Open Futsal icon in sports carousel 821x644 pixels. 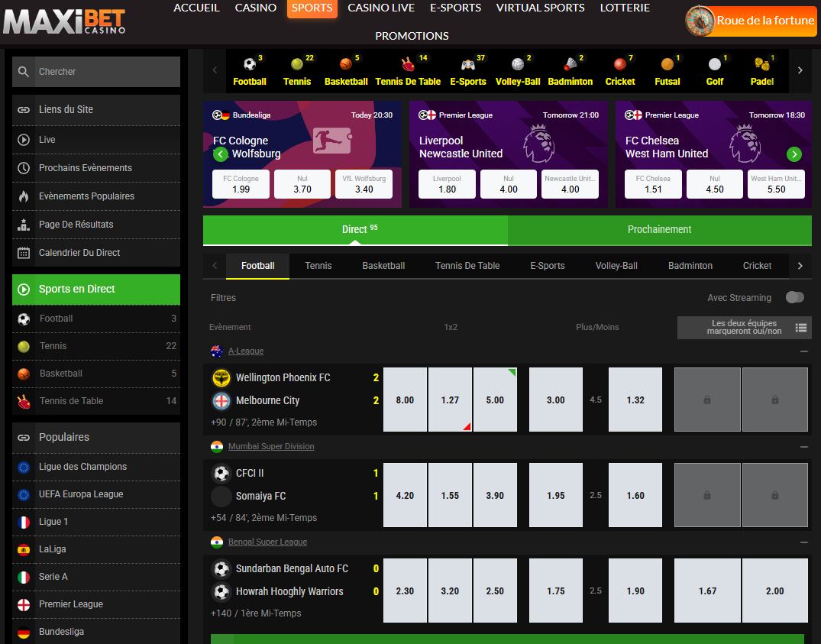[x=667, y=64]
